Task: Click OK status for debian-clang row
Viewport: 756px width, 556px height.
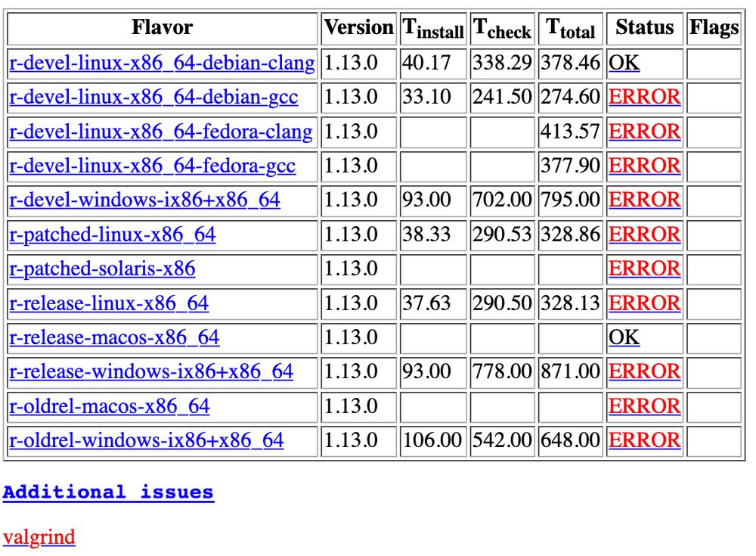Action: click(624, 64)
